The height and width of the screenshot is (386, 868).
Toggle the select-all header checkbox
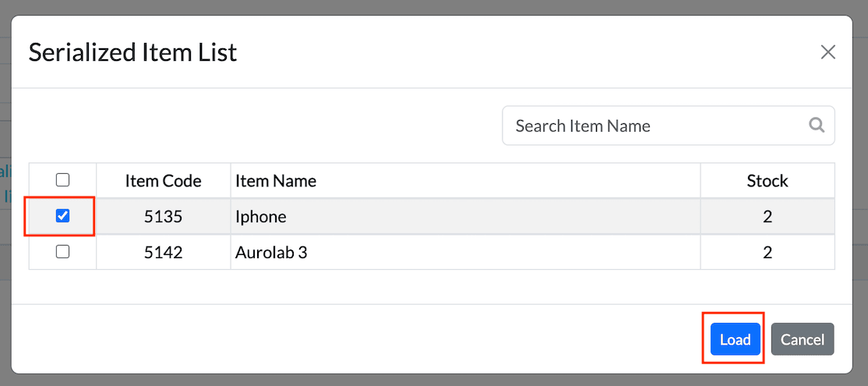click(63, 180)
